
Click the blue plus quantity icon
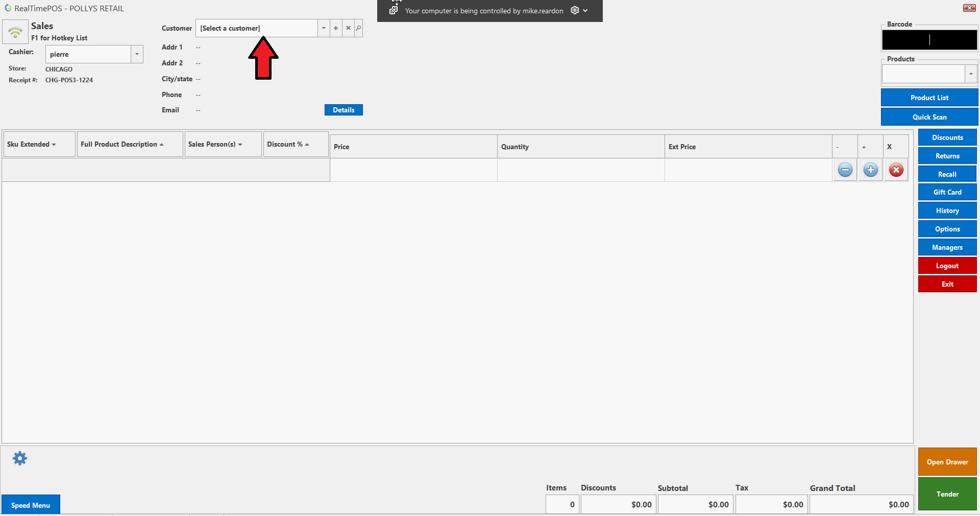click(x=870, y=170)
